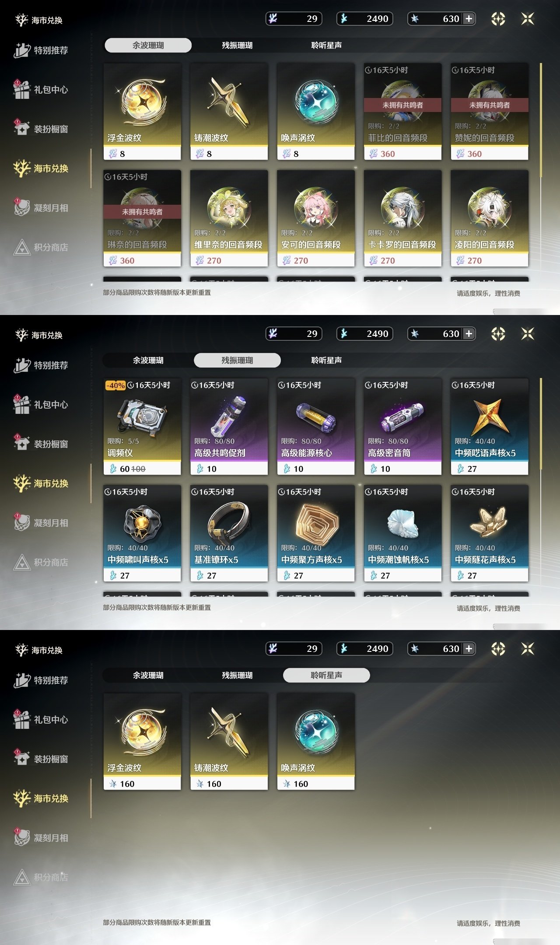Image resolution: width=560 pixels, height=945 pixels.
Task: Choose the 中频聚方声核x5 golden cube item
Action: pos(316,533)
